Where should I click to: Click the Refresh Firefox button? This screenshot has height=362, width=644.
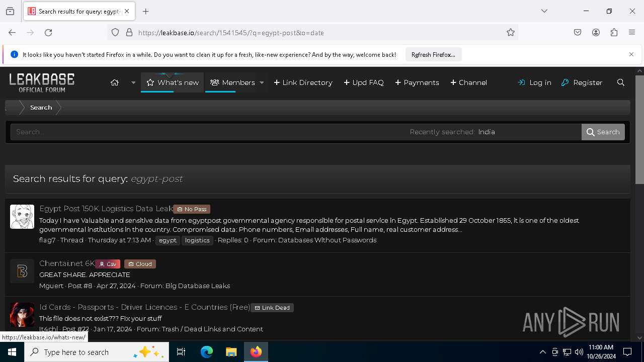point(433,54)
